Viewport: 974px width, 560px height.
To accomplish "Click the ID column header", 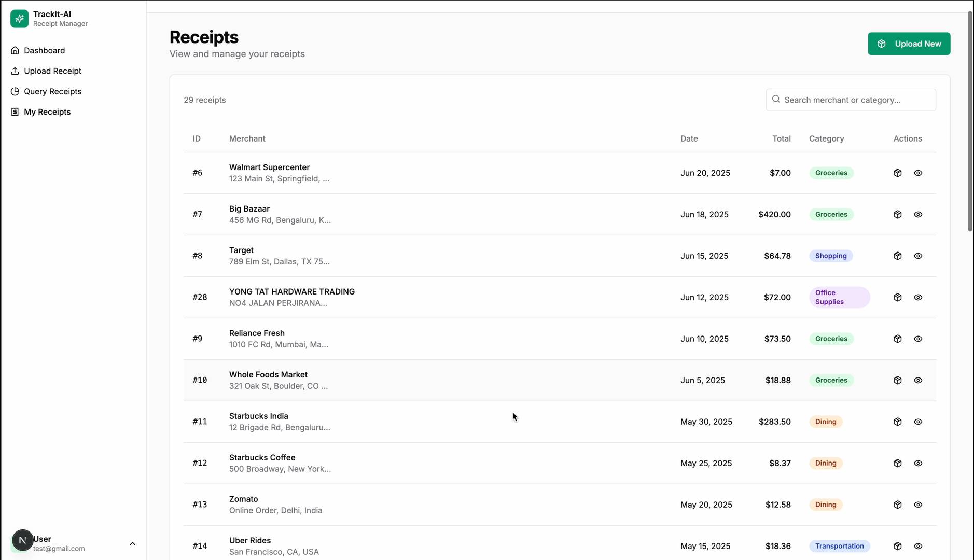I will (x=197, y=138).
